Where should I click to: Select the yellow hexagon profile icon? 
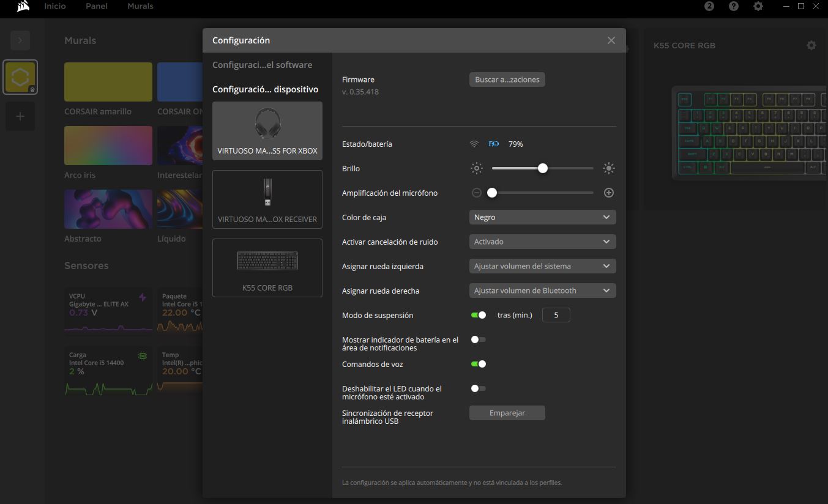20,77
